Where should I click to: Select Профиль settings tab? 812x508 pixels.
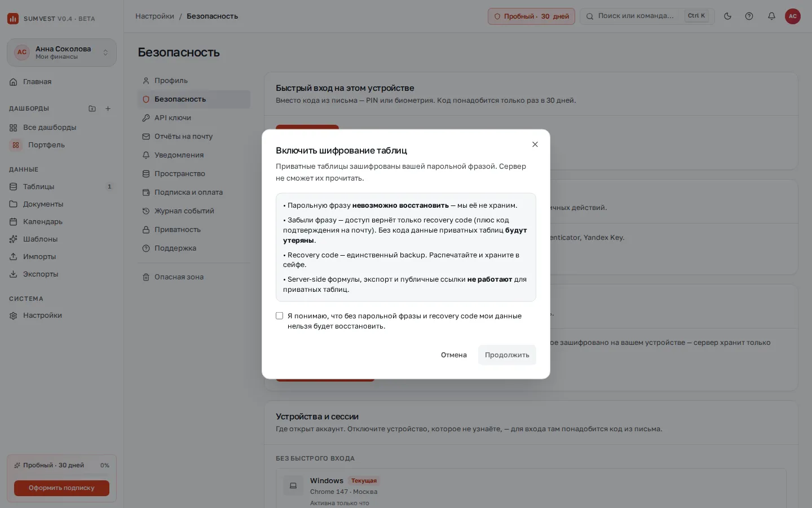(x=194, y=81)
